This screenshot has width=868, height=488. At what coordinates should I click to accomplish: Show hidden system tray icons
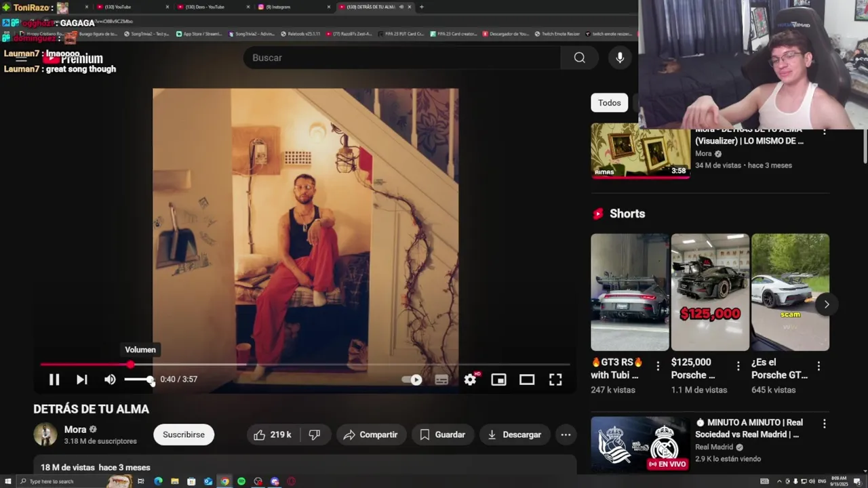pos(779,481)
